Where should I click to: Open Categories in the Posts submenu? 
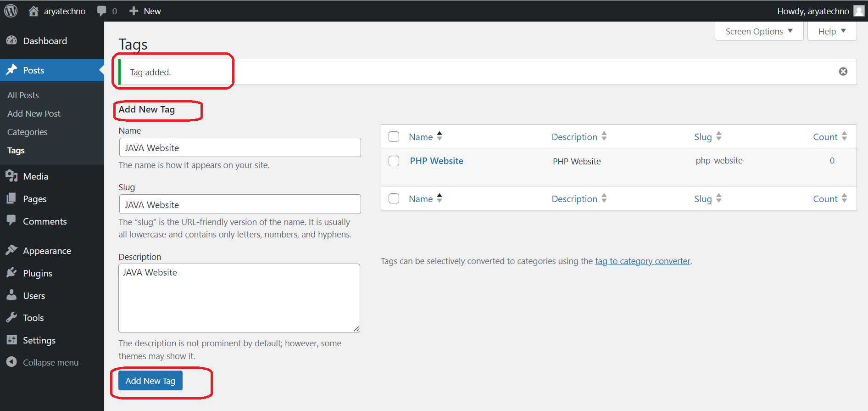[28, 132]
